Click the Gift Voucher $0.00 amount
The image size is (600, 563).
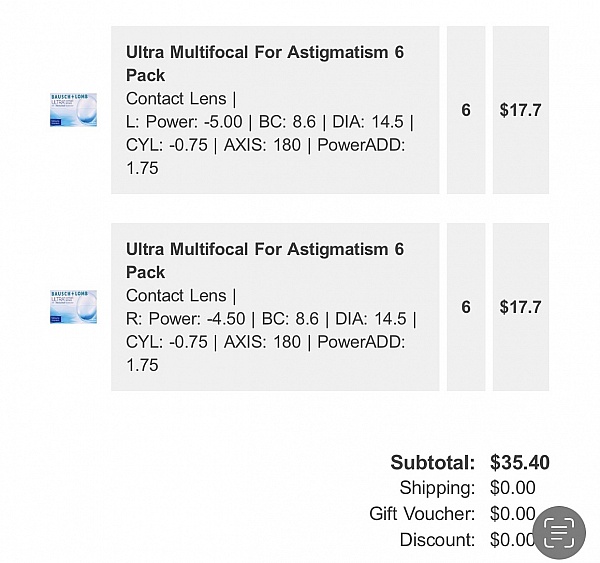coord(512,514)
